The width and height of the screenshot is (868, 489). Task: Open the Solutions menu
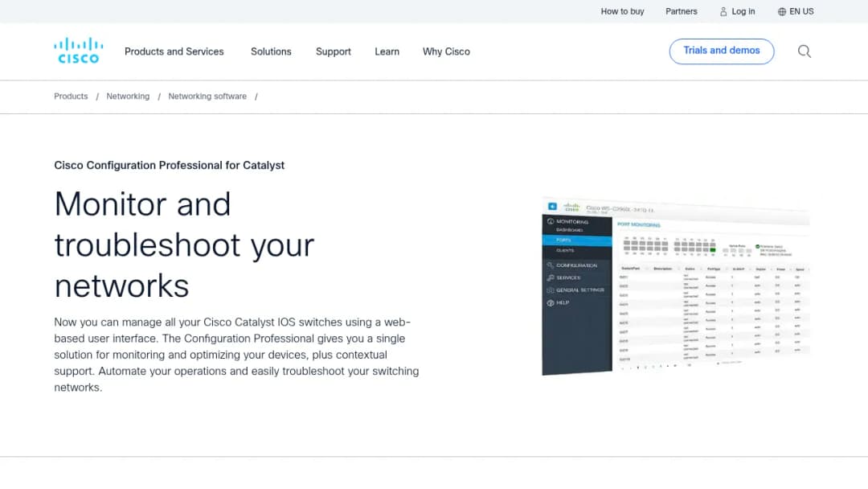(271, 51)
